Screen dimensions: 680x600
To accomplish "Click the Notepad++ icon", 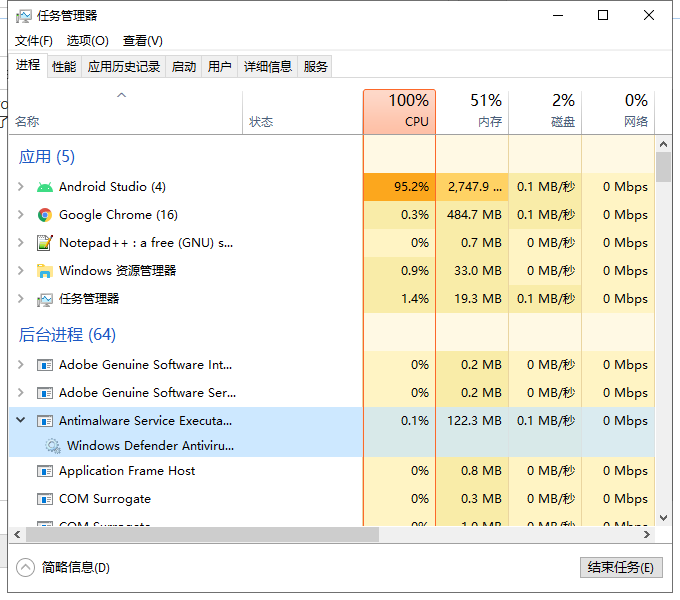I will coord(45,243).
